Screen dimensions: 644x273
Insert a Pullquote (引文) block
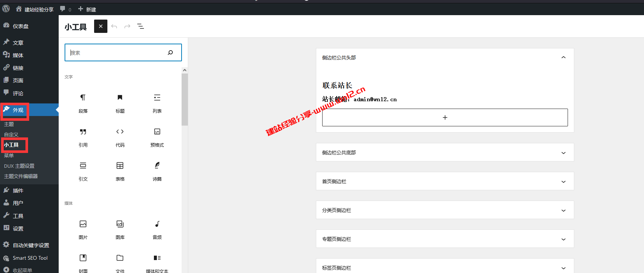(83, 171)
